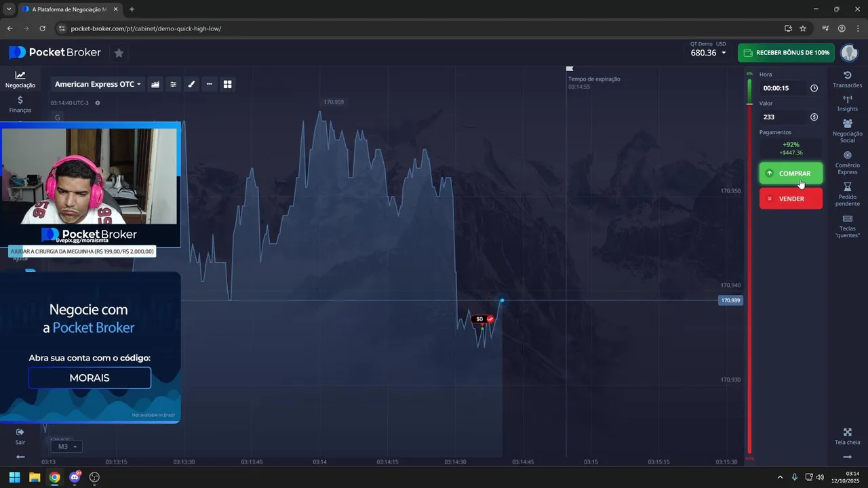This screenshot has width=868, height=488.
Task: Click the expiration time flag marker
Action: tap(570, 68)
